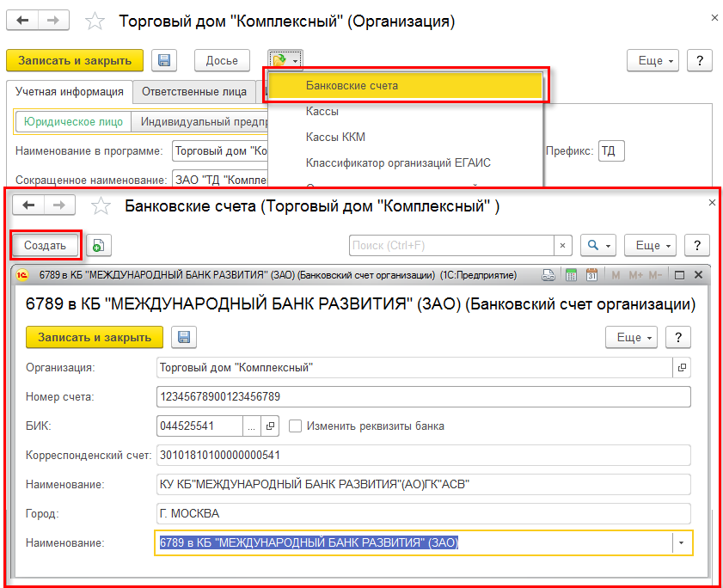Click the 1C logo in dialog title bar

(22, 275)
